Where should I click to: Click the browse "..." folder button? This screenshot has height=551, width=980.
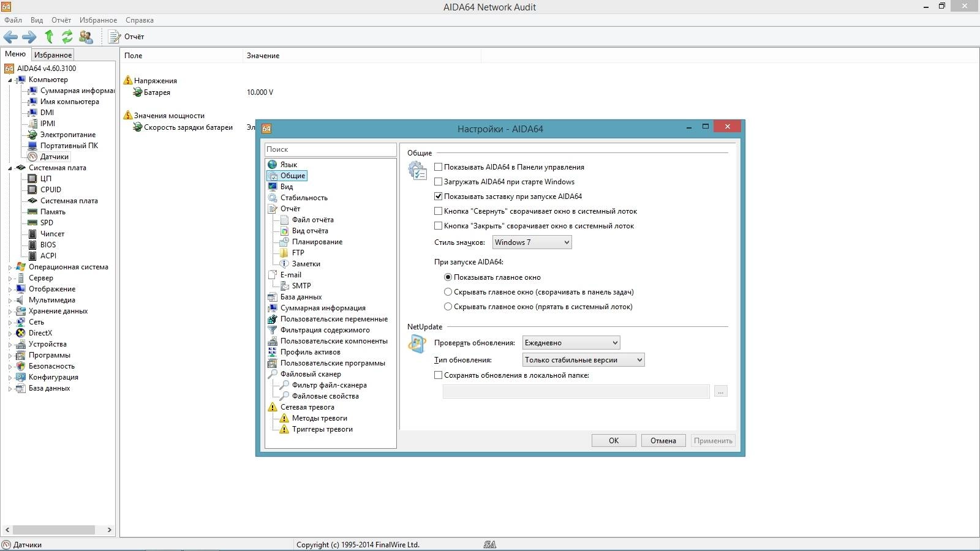[x=721, y=391]
